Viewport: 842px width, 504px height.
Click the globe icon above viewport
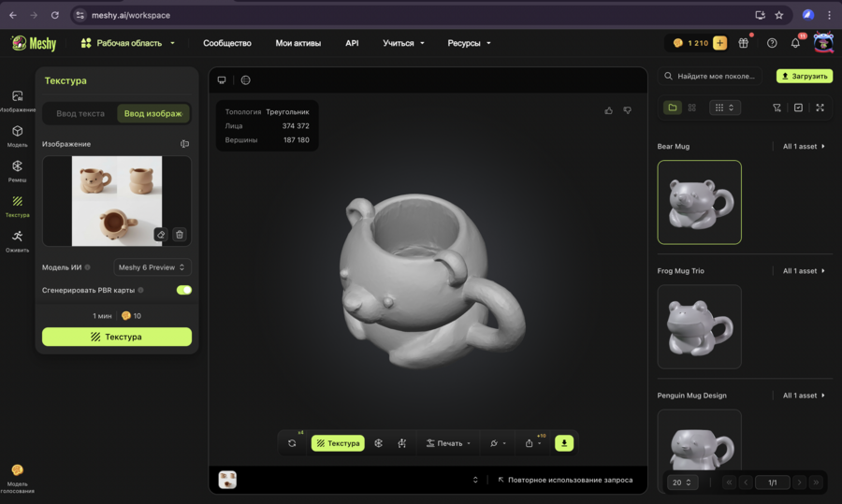(x=245, y=80)
